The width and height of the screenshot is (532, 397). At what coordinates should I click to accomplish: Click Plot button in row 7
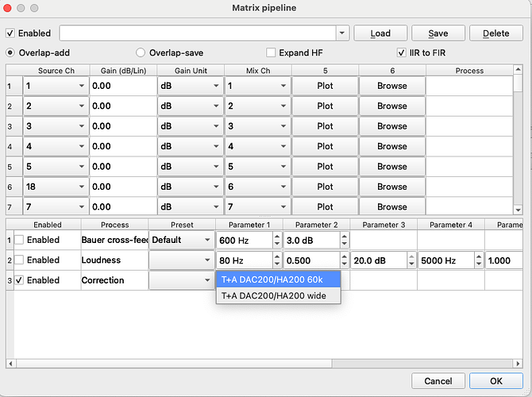325,206
